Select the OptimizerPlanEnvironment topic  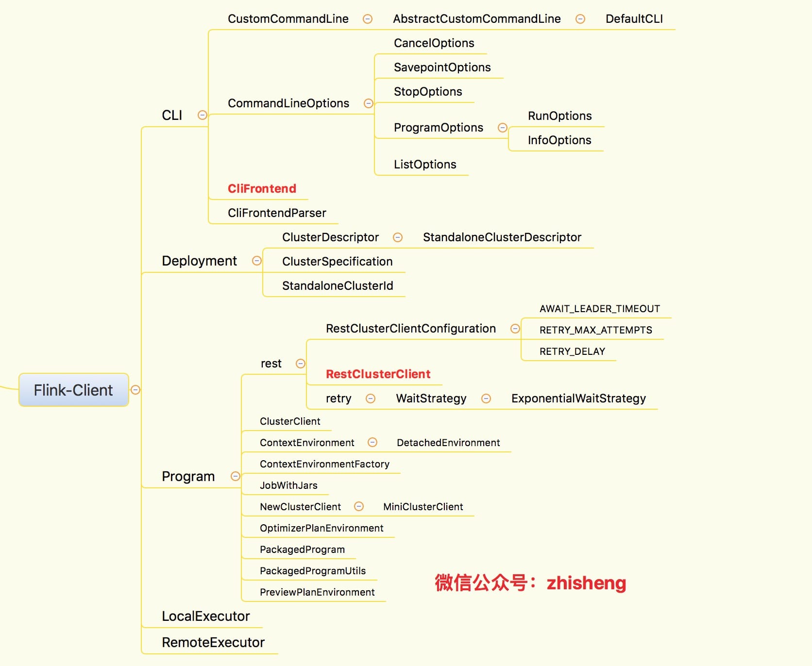[321, 528]
